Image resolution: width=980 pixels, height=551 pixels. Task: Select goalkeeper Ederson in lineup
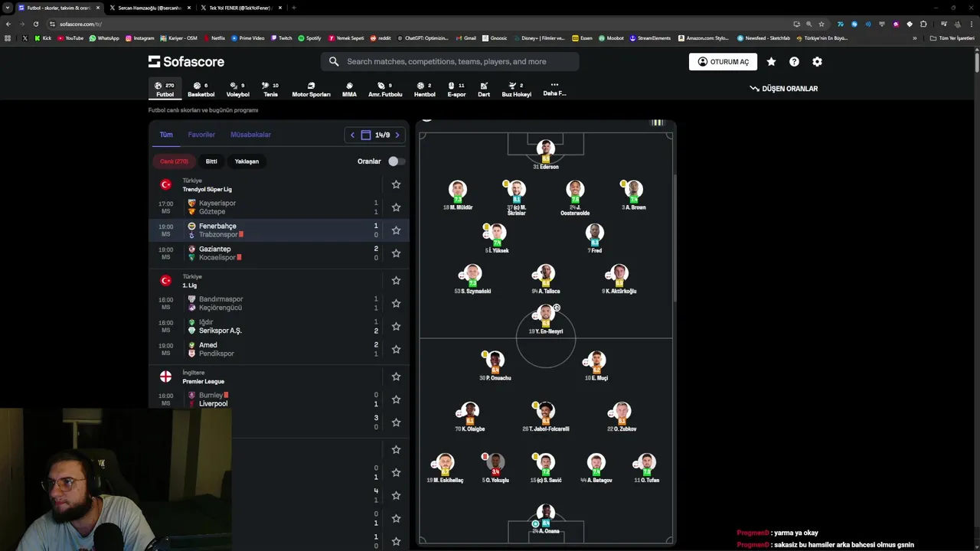click(546, 155)
